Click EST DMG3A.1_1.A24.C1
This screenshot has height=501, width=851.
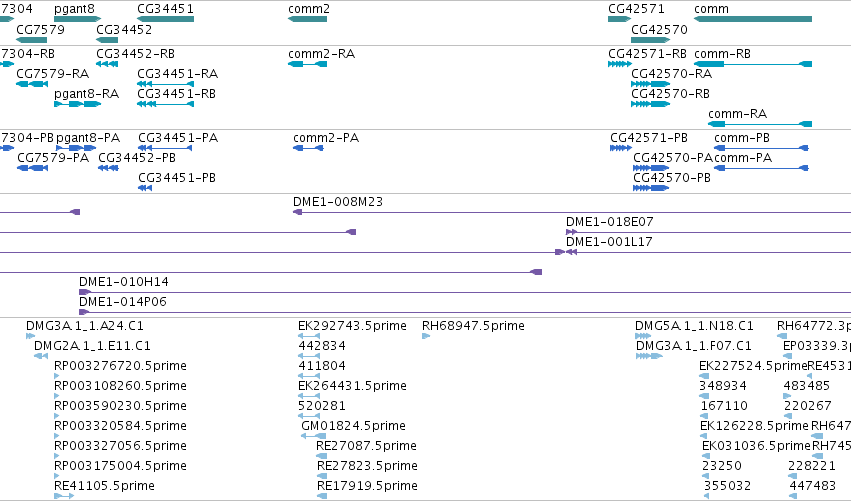click(x=30, y=337)
